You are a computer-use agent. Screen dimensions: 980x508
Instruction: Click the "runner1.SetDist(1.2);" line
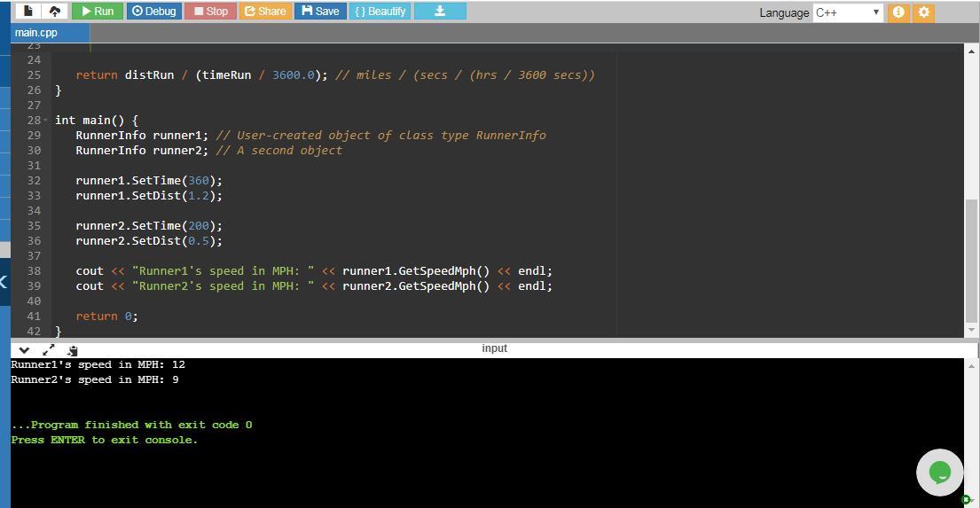pos(149,196)
